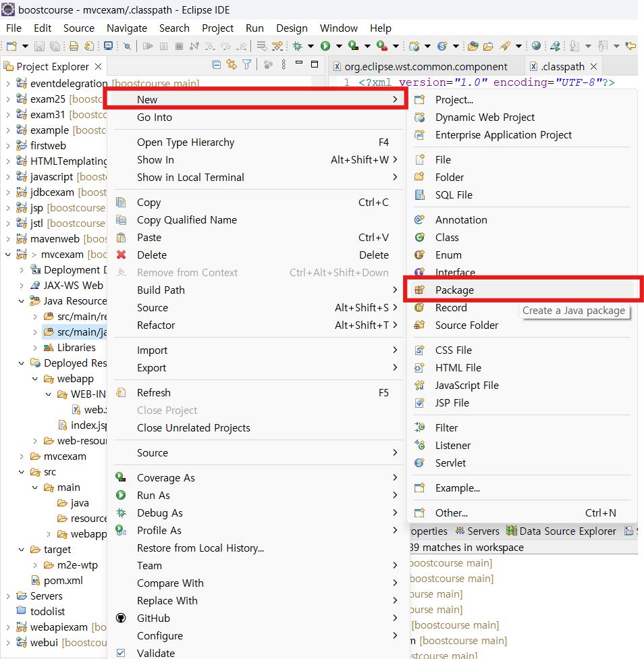
Task: Click the Annotation icon in New submenu
Action: coord(419,220)
